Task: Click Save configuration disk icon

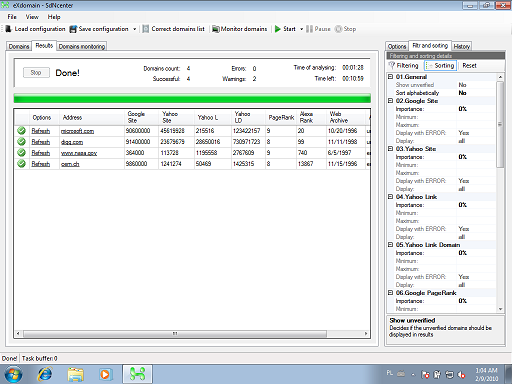Action: point(73,29)
